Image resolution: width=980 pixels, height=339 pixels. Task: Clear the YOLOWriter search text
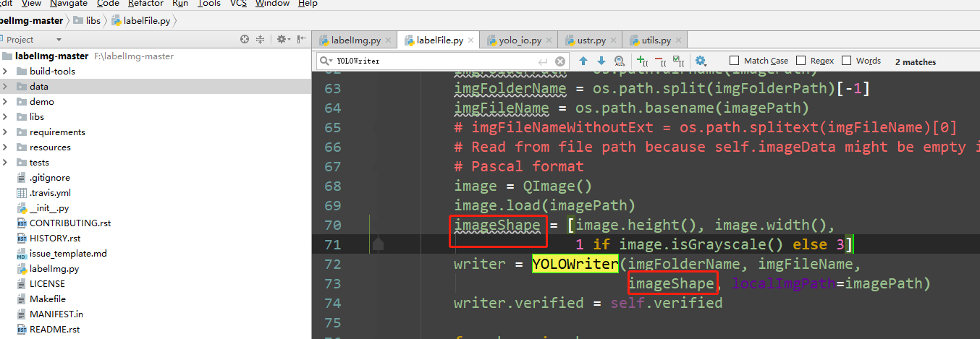tap(559, 61)
